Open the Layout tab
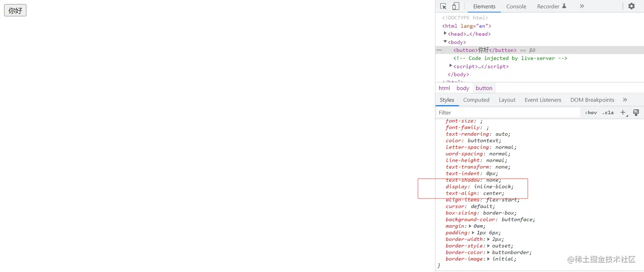This screenshot has height=272, width=644. click(507, 100)
